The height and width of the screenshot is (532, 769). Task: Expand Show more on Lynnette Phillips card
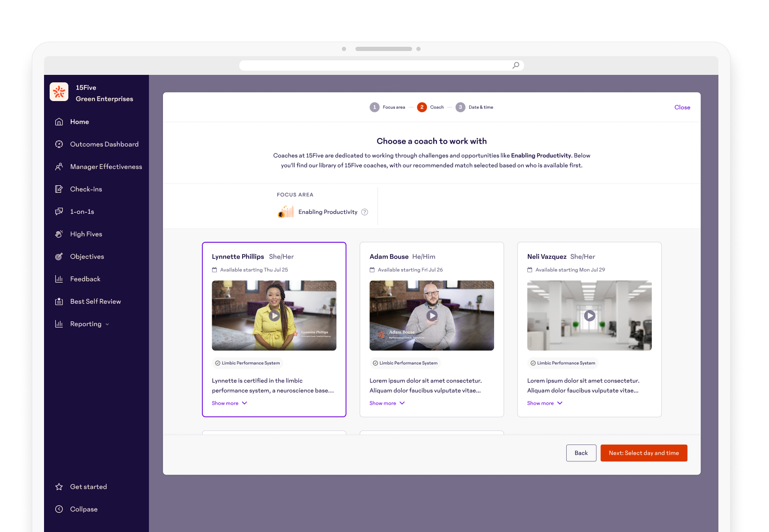tap(229, 403)
